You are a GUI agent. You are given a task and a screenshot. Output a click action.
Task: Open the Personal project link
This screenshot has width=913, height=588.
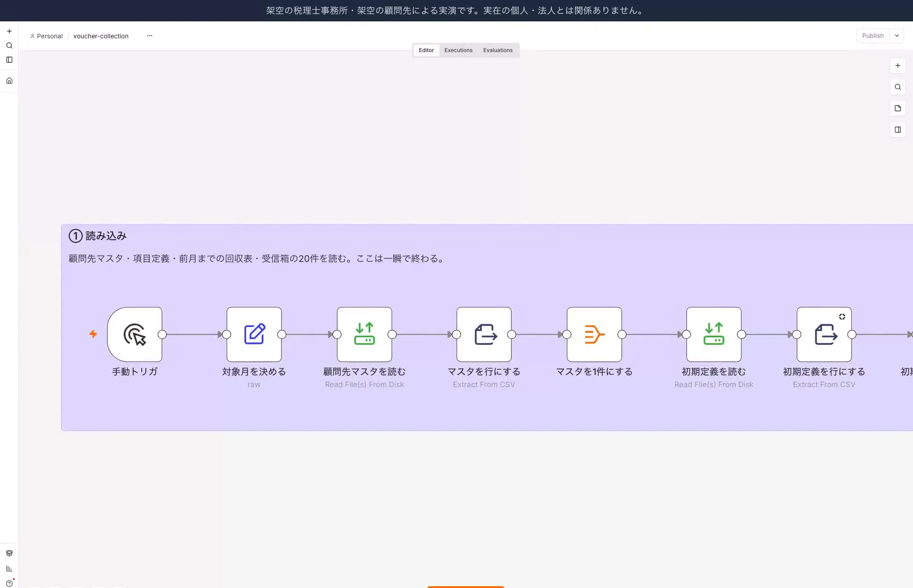tap(46, 36)
